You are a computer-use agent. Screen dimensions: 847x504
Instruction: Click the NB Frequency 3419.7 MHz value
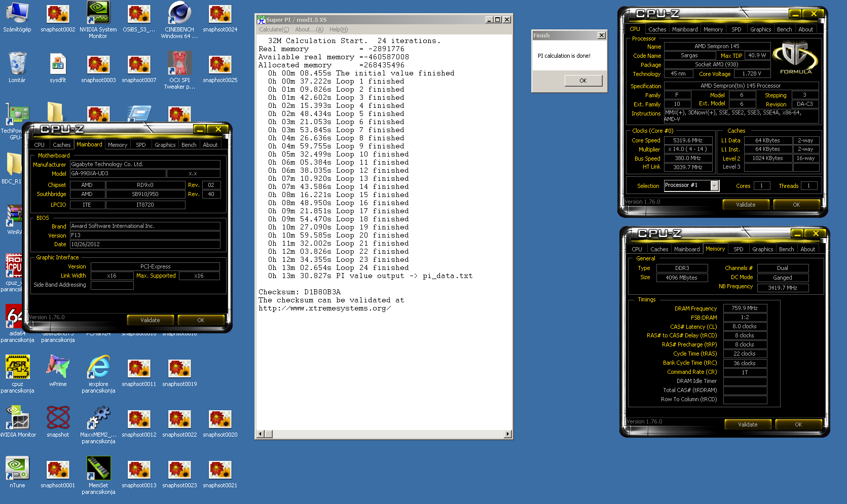(783, 287)
